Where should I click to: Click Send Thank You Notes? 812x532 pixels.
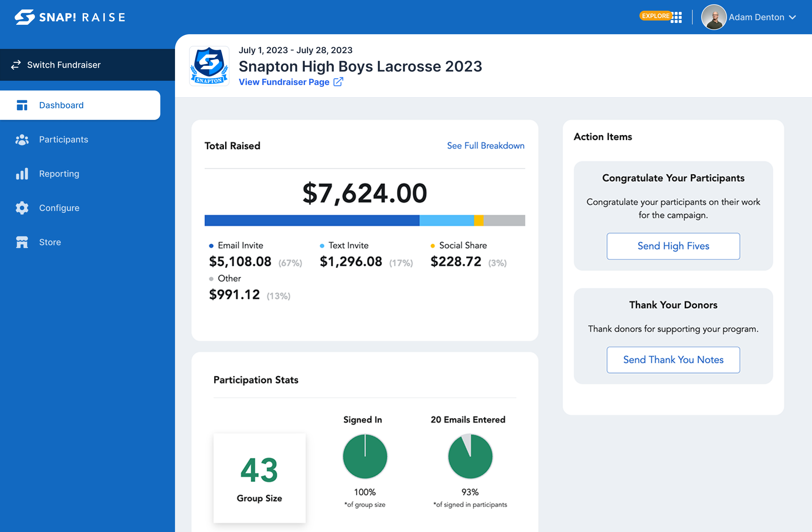673,360
